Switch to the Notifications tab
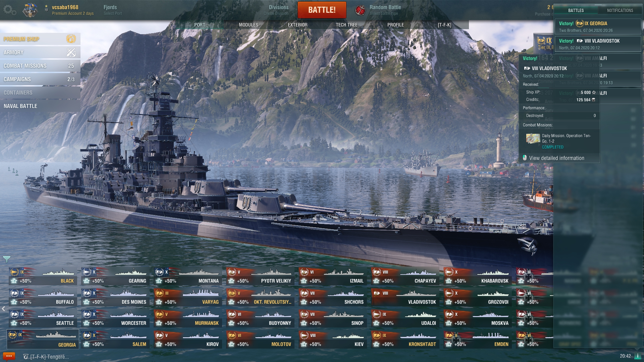The image size is (644, 362). click(x=620, y=10)
